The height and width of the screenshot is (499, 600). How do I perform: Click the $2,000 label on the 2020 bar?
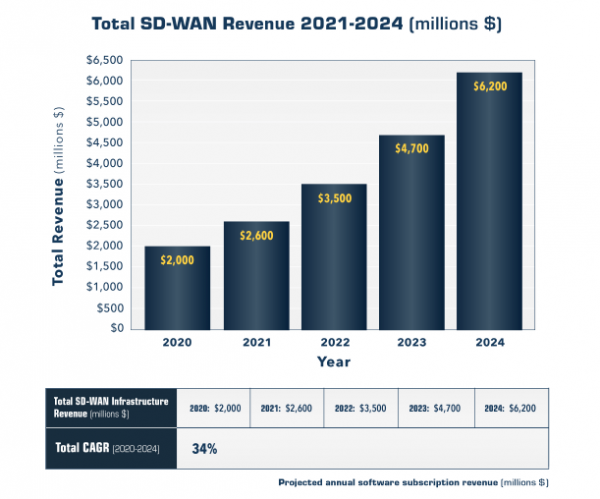click(177, 260)
